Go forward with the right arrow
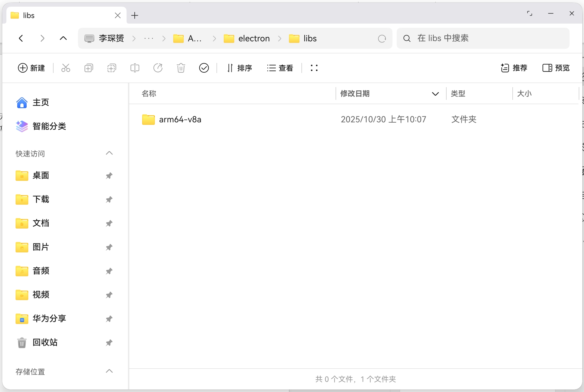This screenshot has width=584, height=392. click(x=42, y=38)
